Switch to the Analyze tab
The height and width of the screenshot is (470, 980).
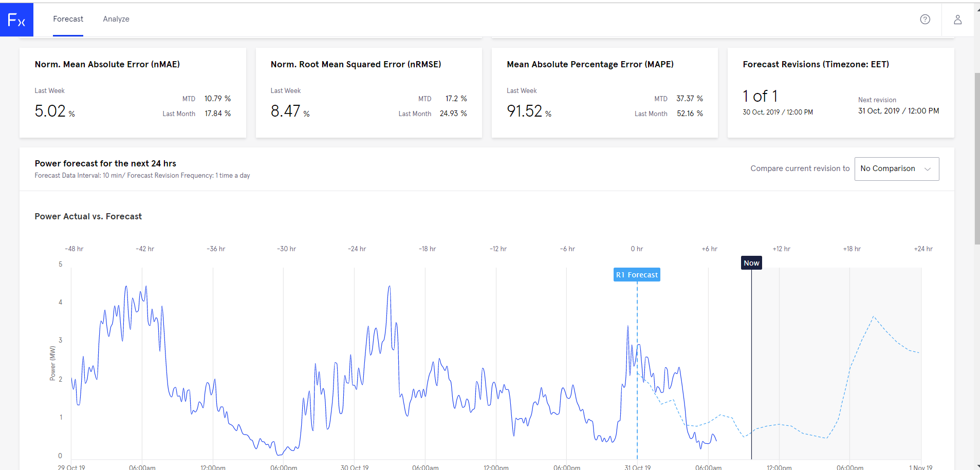(x=116, y=19)
